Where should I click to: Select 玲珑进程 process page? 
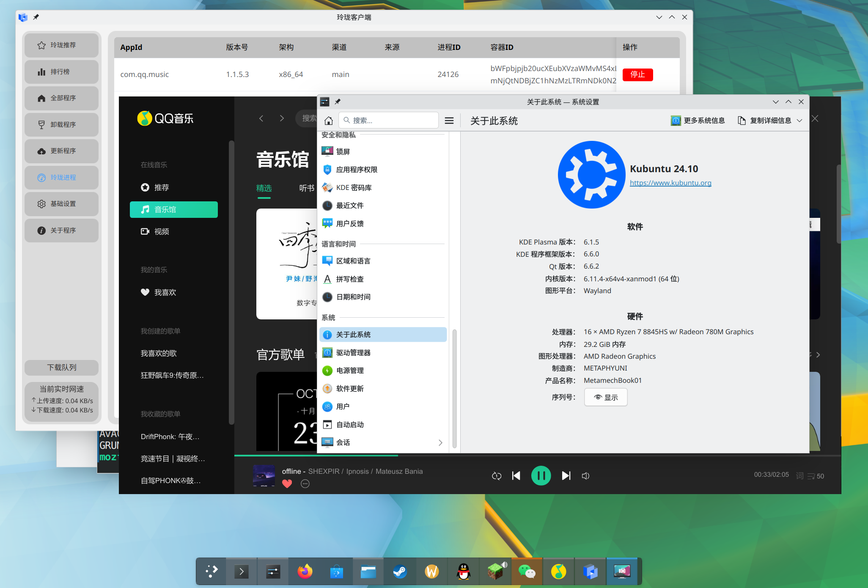[61, 178]
